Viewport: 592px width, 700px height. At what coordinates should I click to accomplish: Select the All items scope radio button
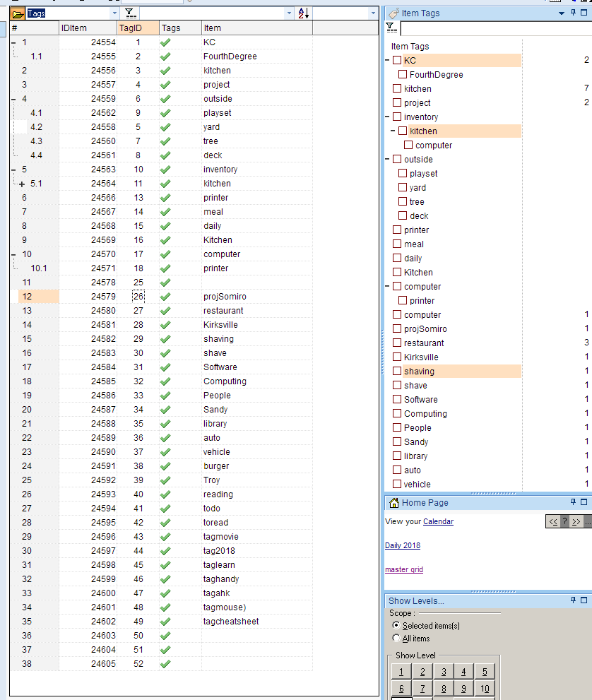pos(396,639)
